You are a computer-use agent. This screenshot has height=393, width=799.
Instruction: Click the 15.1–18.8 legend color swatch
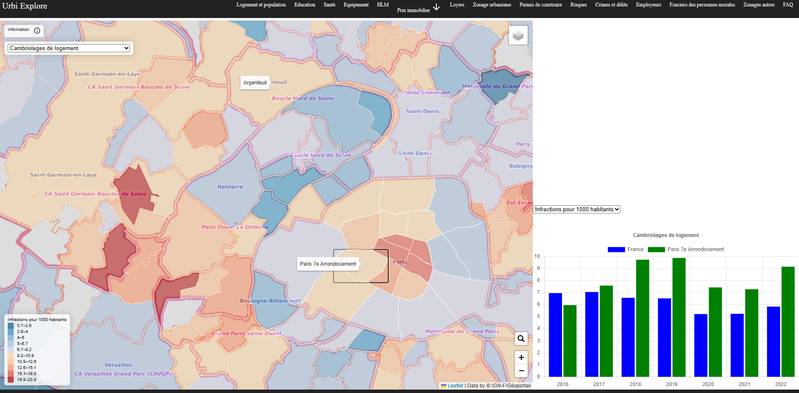11,374
